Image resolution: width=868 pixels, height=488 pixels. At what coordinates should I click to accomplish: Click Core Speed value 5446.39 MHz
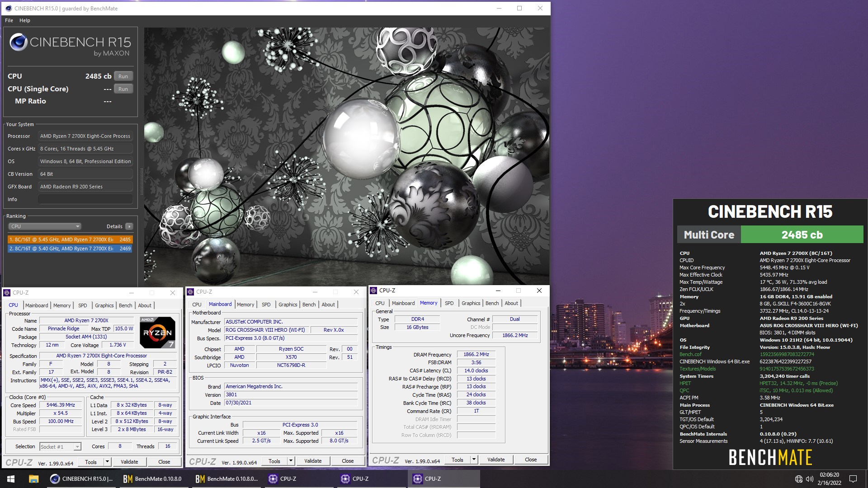pyautogui.click(x=61, y=405)
